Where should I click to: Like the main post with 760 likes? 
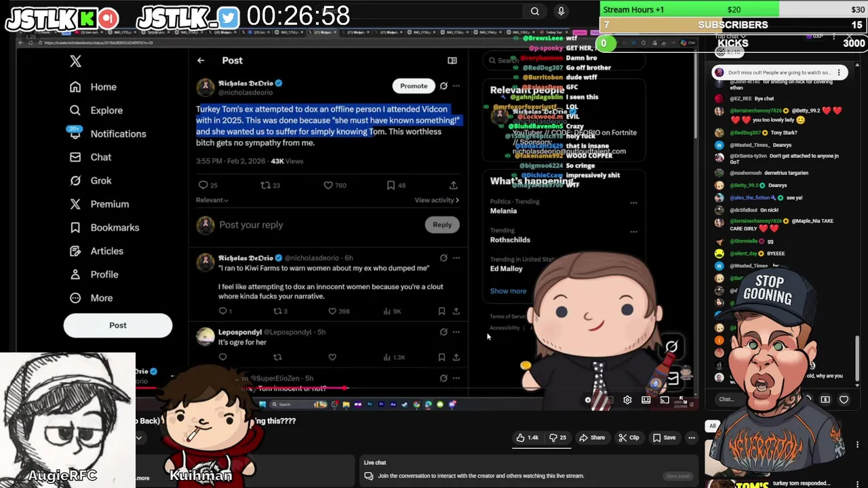328,185
